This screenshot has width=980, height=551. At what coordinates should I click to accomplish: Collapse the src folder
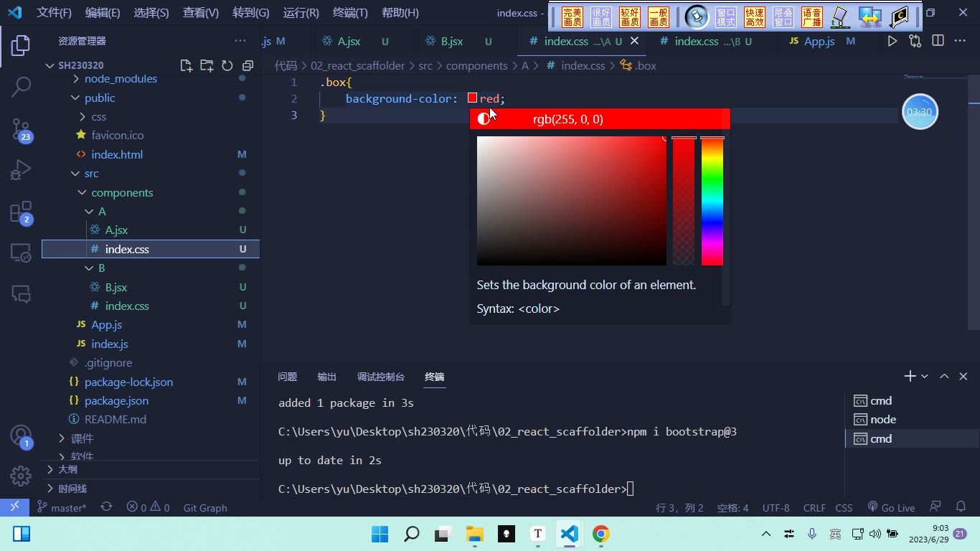pos(75,173)
